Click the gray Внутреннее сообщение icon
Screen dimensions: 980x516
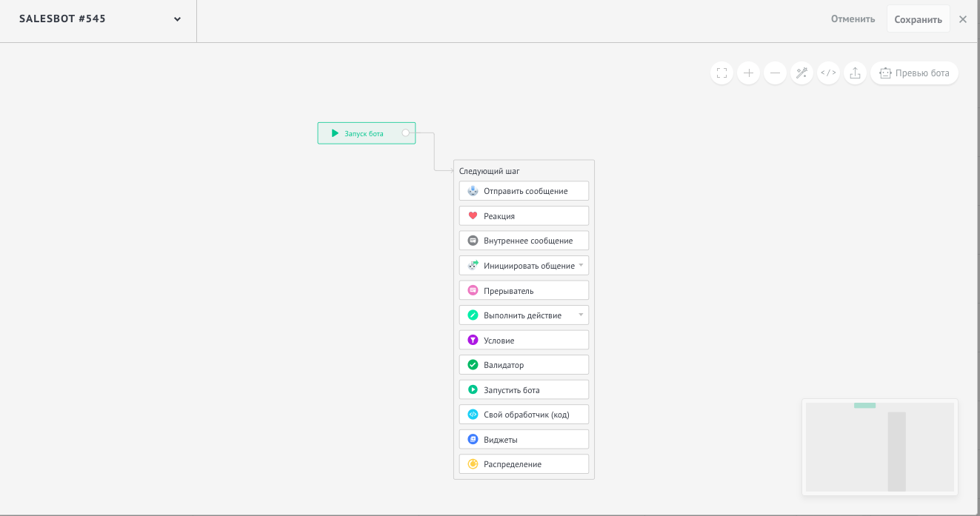click(x=473, y=241)
